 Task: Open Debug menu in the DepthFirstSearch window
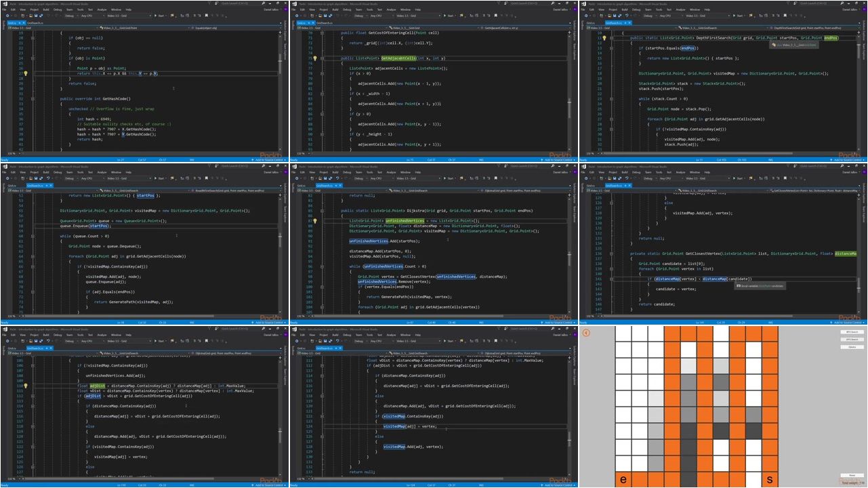click(x=636, y=10)
